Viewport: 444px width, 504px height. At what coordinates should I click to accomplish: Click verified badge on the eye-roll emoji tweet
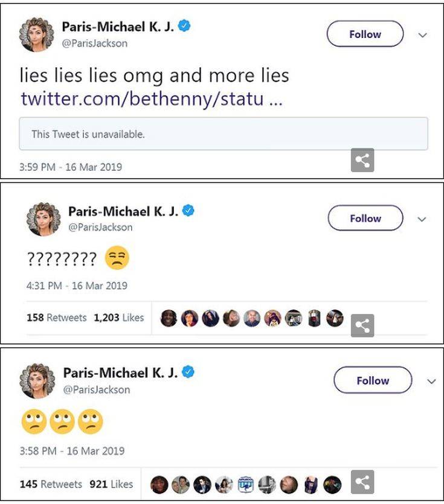tap(189, 373)
